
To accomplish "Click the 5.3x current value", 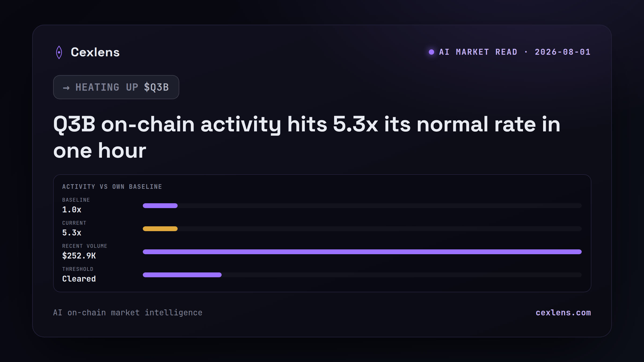I will click(x=72, y=233).
